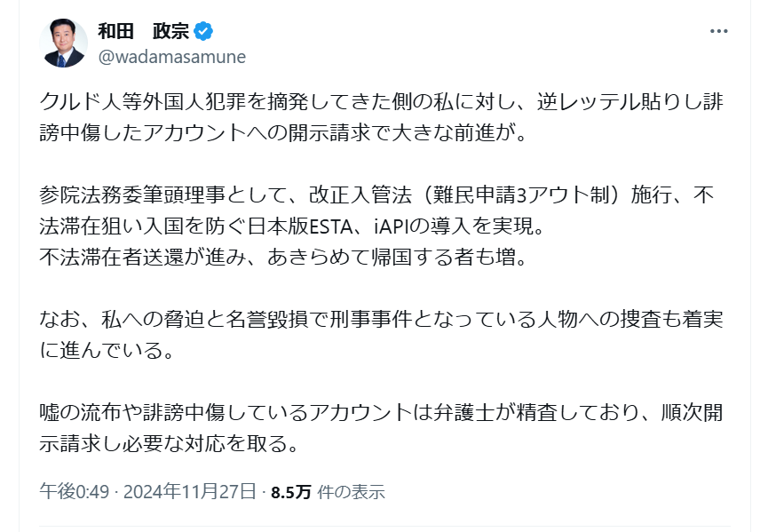Click the line starting 不法滞在者送還が進み
Screen dimensions: 776x532
[283, 258]
